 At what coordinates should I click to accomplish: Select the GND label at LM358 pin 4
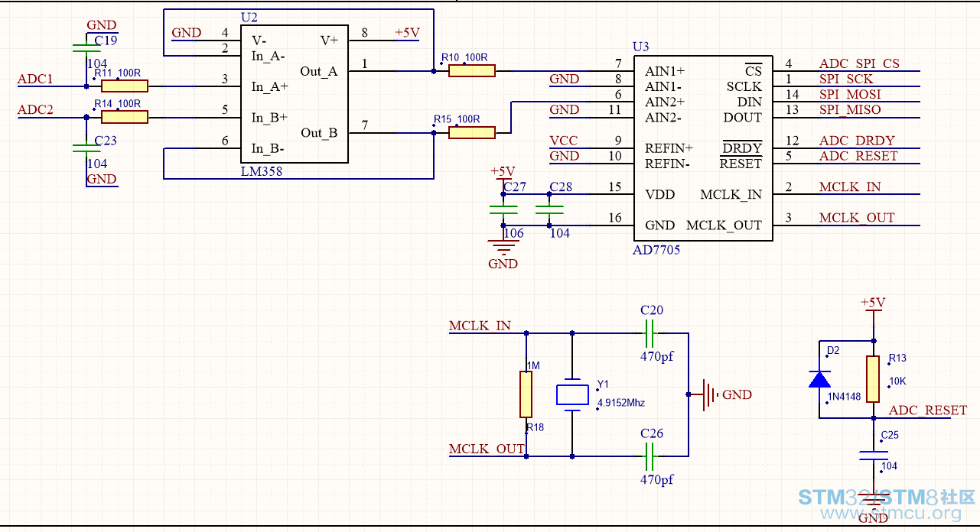pos(187,33)
